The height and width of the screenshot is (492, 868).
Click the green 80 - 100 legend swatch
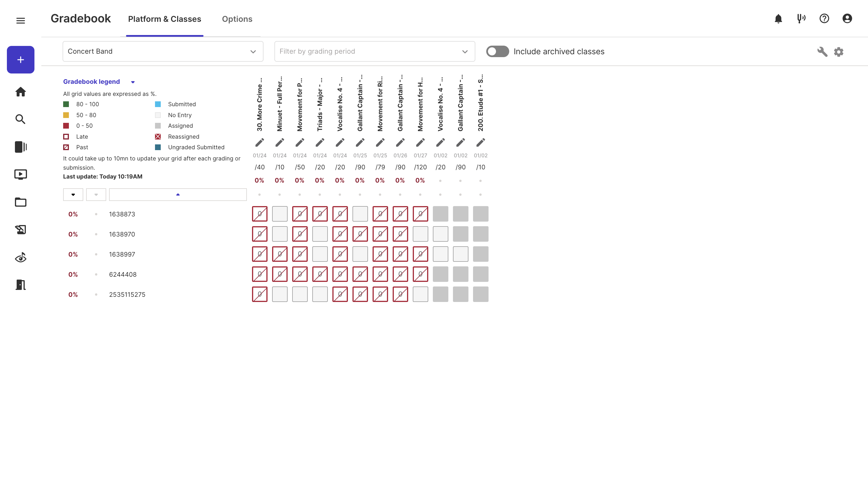[66, 104]
